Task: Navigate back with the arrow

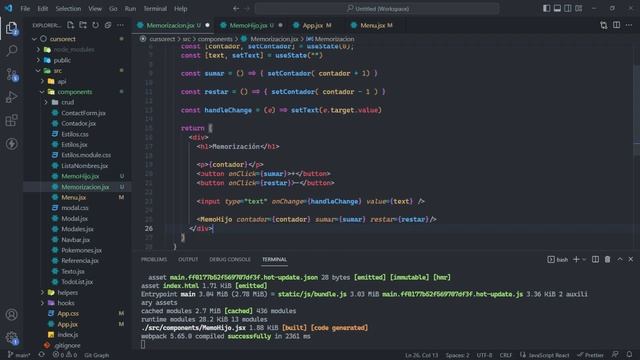Action: coord(236,8)
